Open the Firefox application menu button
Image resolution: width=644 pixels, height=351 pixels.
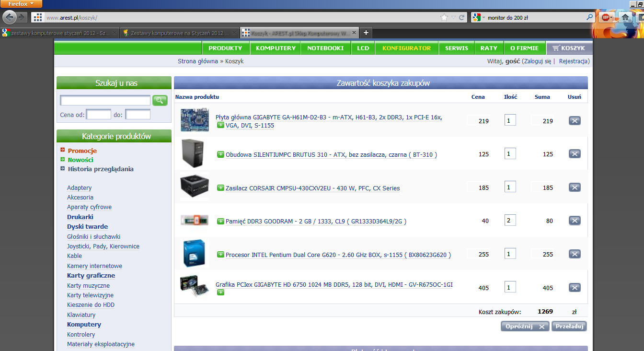[22, 4]
